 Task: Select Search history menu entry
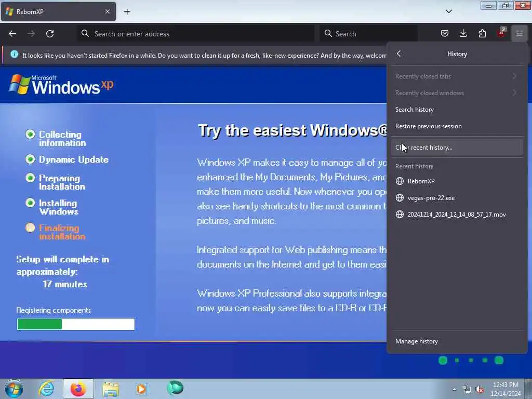[457, 110]
